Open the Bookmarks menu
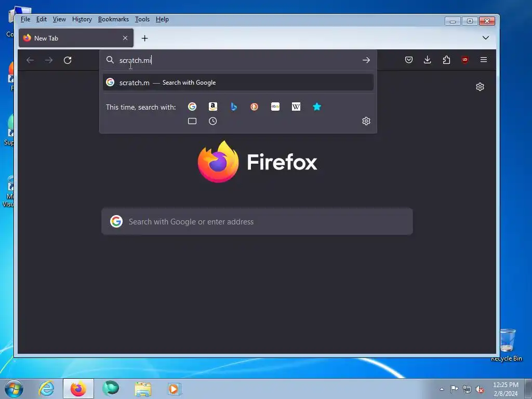The width and height of the screenshot is (532, 399). coord(113,19)
